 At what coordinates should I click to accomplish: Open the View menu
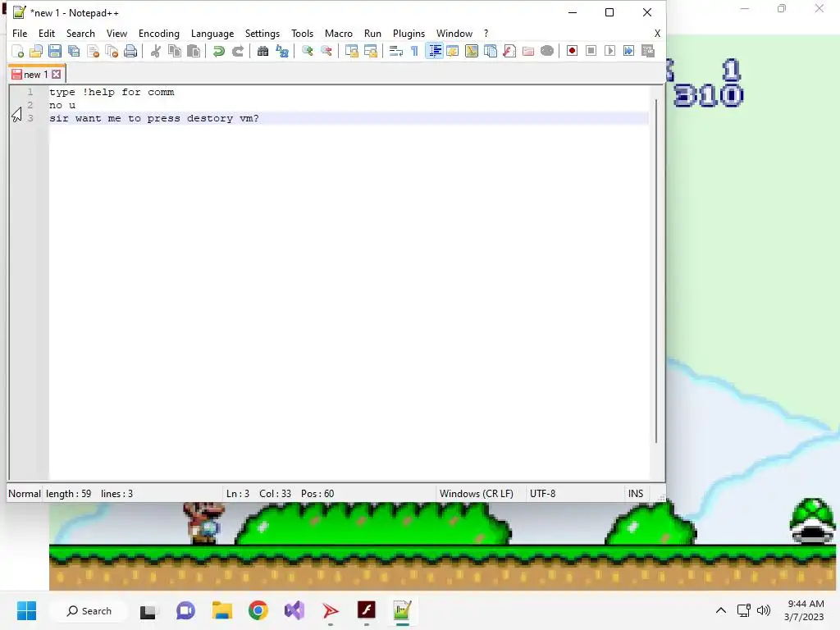click(116, 33)
